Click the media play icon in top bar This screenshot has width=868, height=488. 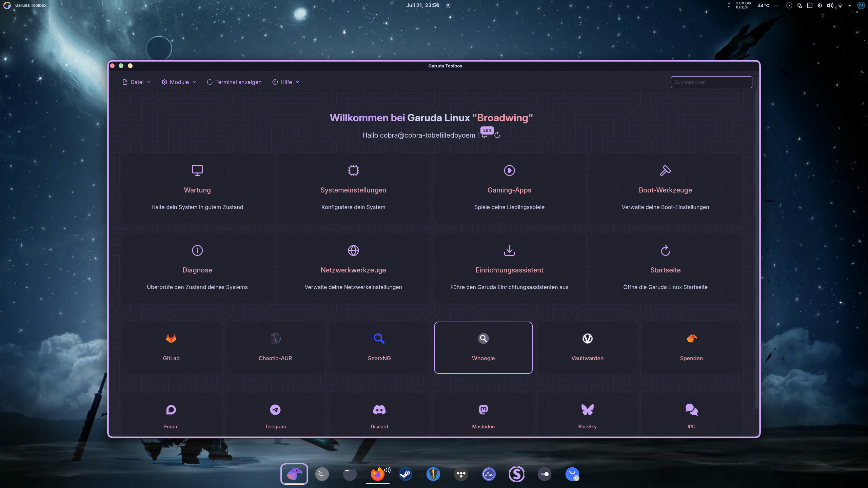[789, 5]
